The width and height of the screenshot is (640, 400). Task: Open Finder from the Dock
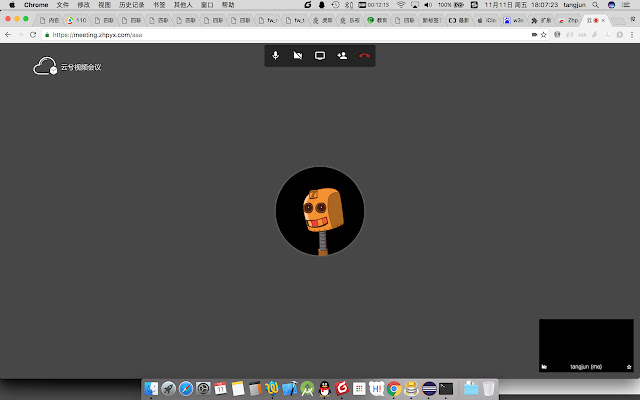tap(152, 388)
